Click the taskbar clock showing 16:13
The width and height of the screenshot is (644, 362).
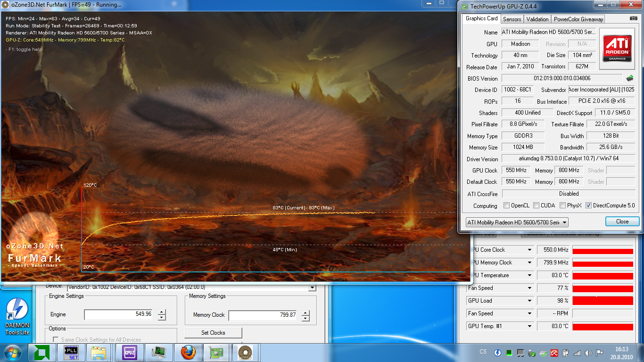click(622, 353)
